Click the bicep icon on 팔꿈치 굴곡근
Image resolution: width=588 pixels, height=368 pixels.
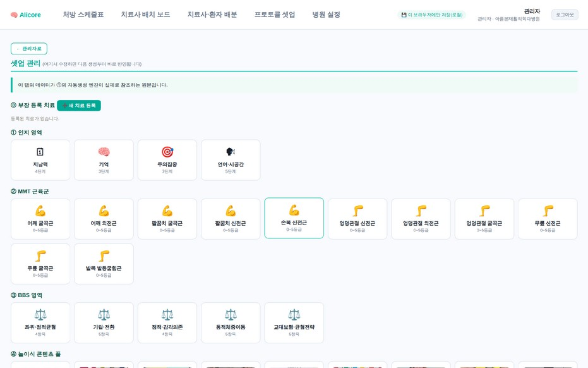pos(167,211)
